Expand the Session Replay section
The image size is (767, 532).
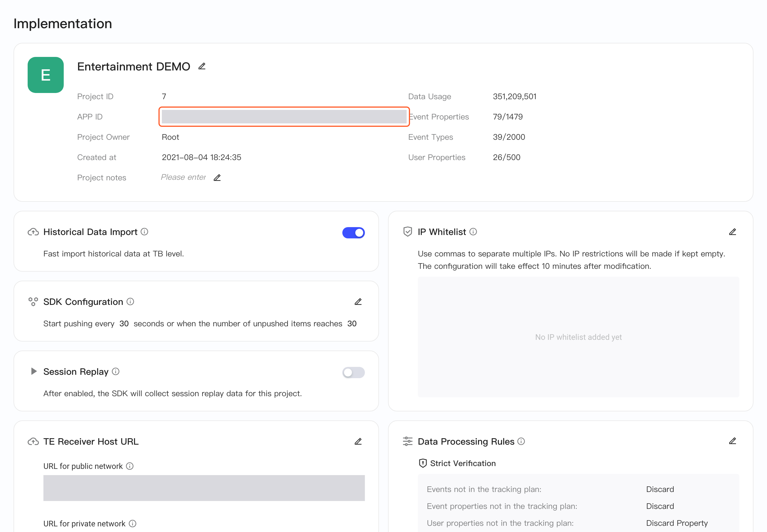point(34,371)
